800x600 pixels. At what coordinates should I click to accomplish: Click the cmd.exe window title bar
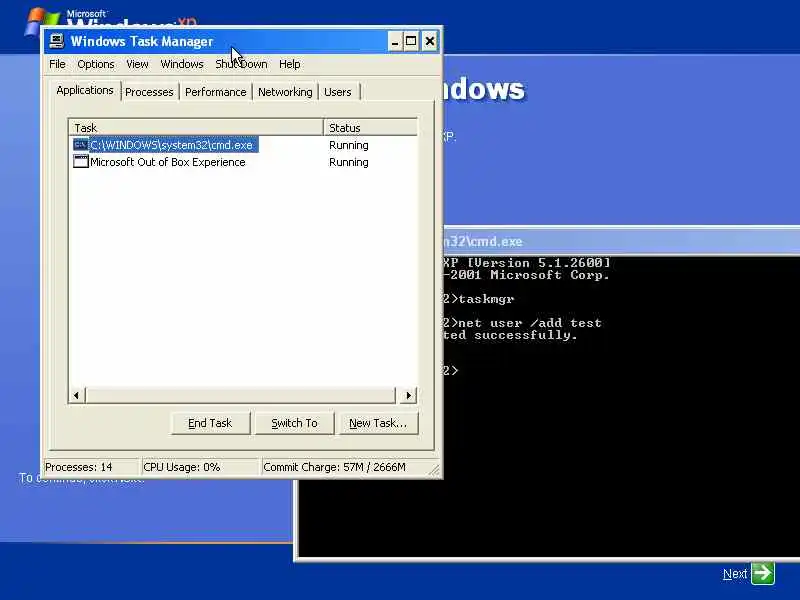pos(621,241)
